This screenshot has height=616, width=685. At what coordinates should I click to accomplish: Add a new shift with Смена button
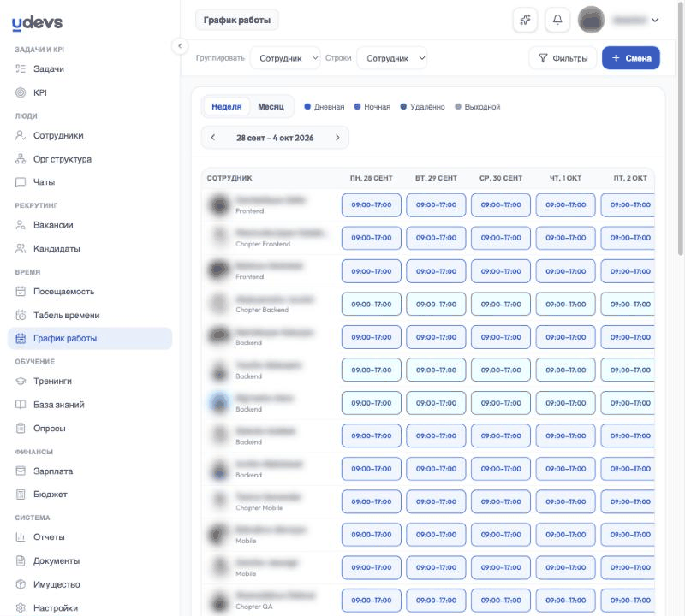pyautogui.click(x=631, y=58)
